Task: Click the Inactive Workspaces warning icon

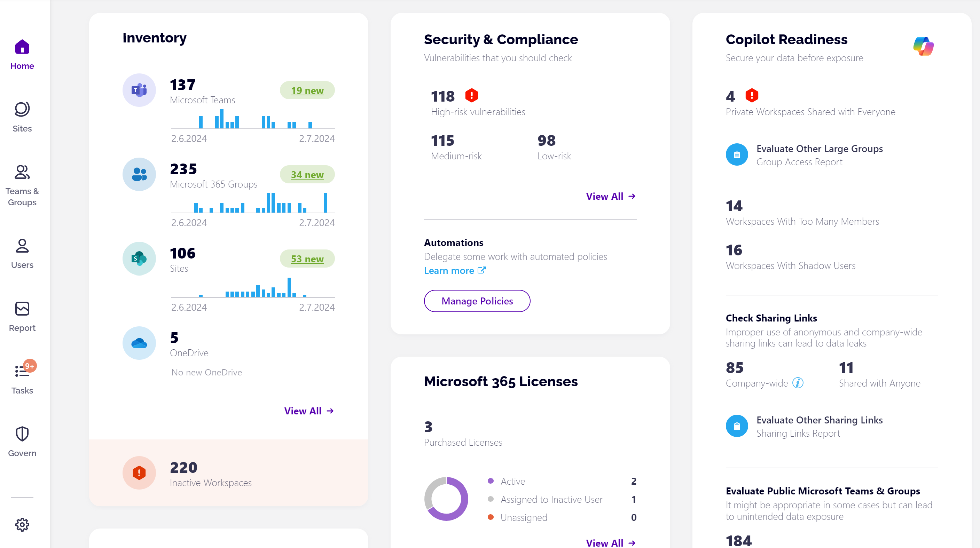Action: point(139,473)
